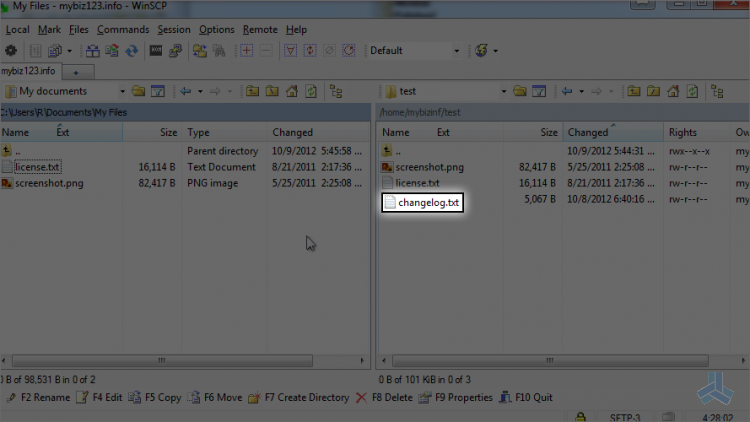This screenshot has width=750, height=422.
Task: Select changelog.txt in remote panel
Action: click(422, 202)
